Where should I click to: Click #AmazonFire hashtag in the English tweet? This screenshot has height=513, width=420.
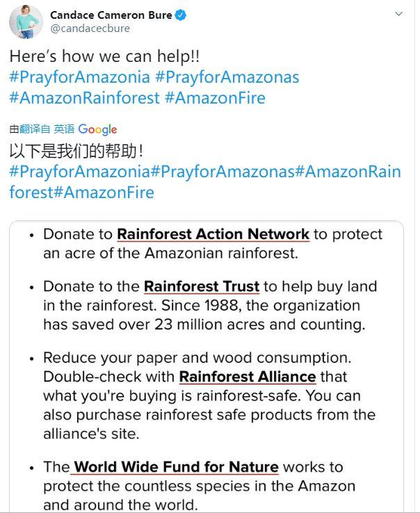[x=215, y=98]
